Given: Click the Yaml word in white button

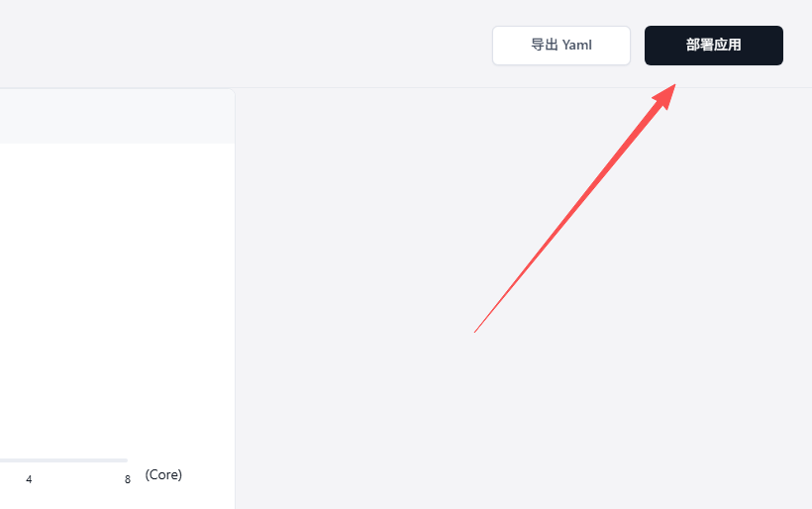Looking at the screenshot, I should click(577, 45).
